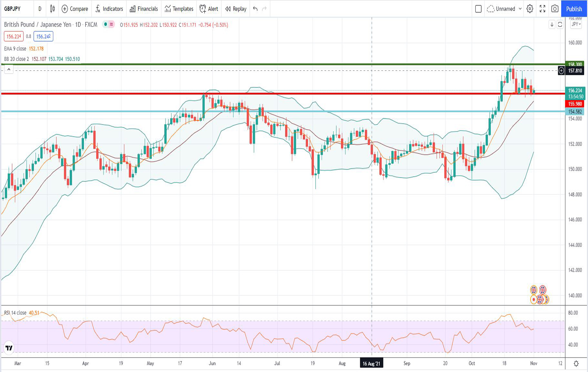Viewport: 588px width, 372px height.
Task: Click the sell price button 156.234
Action: tap(14, 36)
